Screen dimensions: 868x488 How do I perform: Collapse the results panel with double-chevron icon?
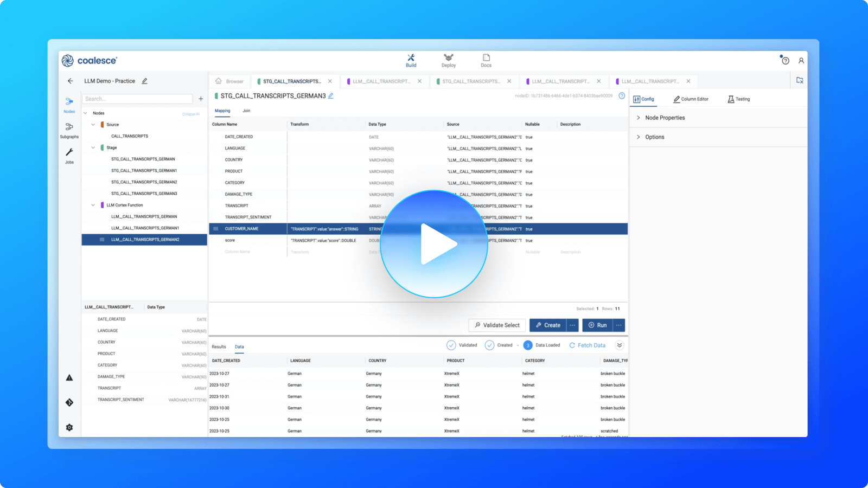point(620,345)
